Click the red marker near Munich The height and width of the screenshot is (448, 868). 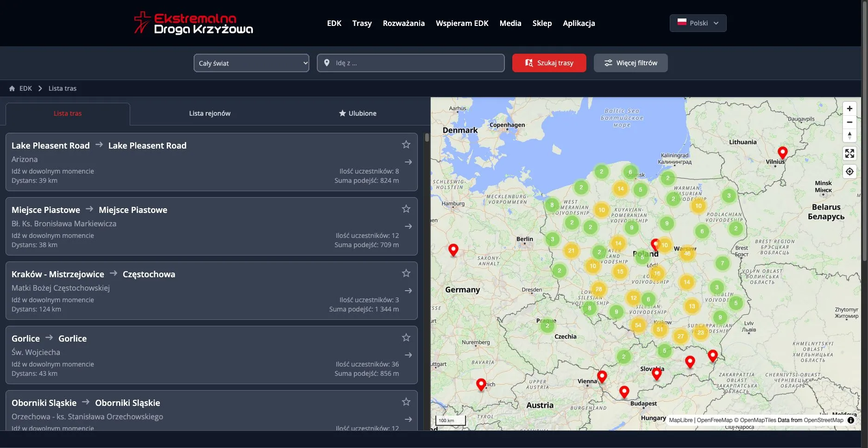point(481,385)
